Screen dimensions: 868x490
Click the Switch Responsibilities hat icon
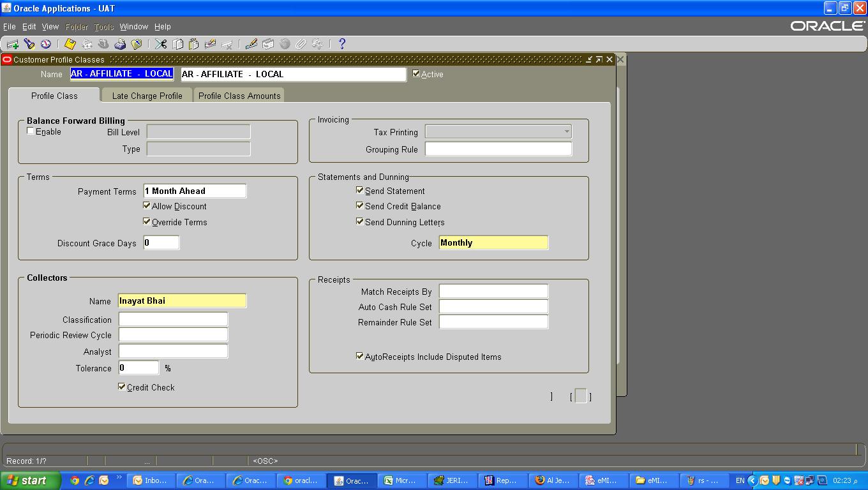[103, 44]
